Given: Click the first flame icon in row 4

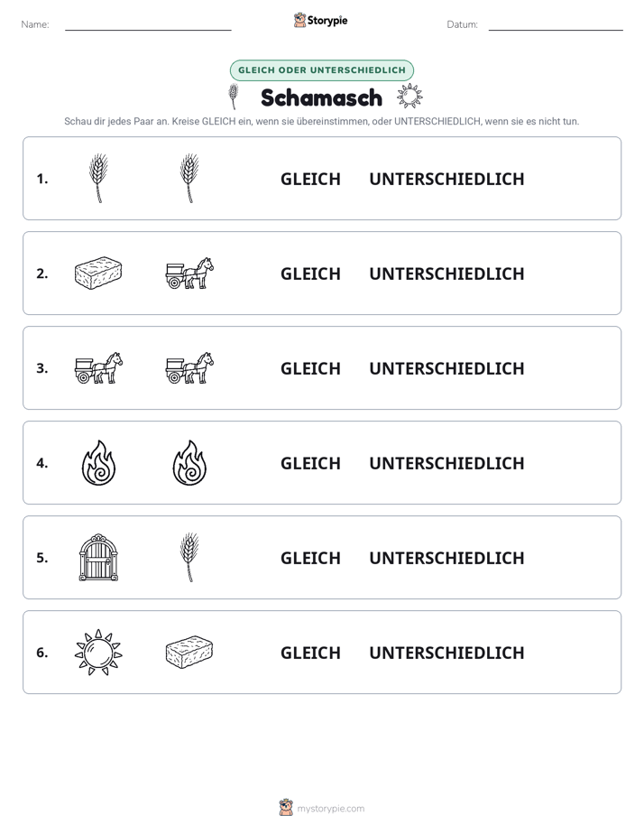Looking at the screenshot, I should 98,463.
